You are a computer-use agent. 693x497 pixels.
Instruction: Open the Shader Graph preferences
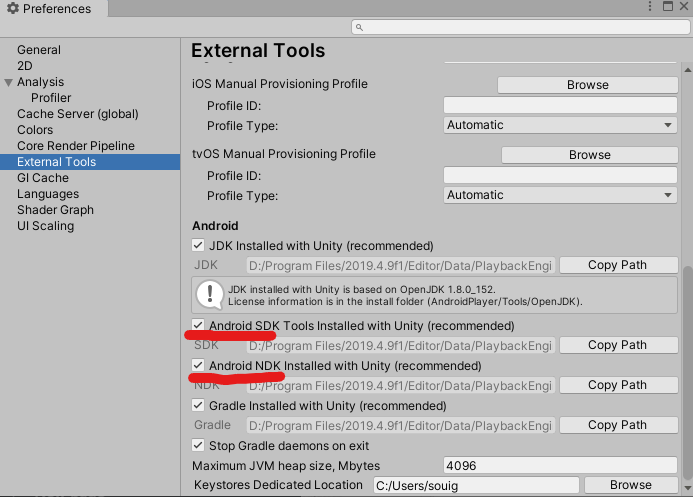coord(55,210)
